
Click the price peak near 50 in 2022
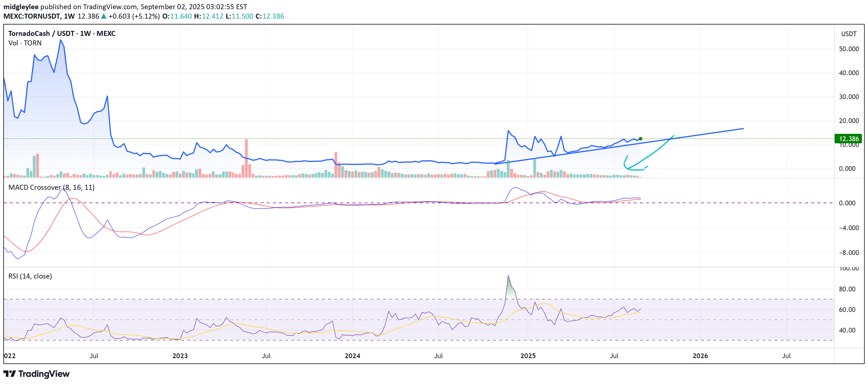[x=61, y=40]
